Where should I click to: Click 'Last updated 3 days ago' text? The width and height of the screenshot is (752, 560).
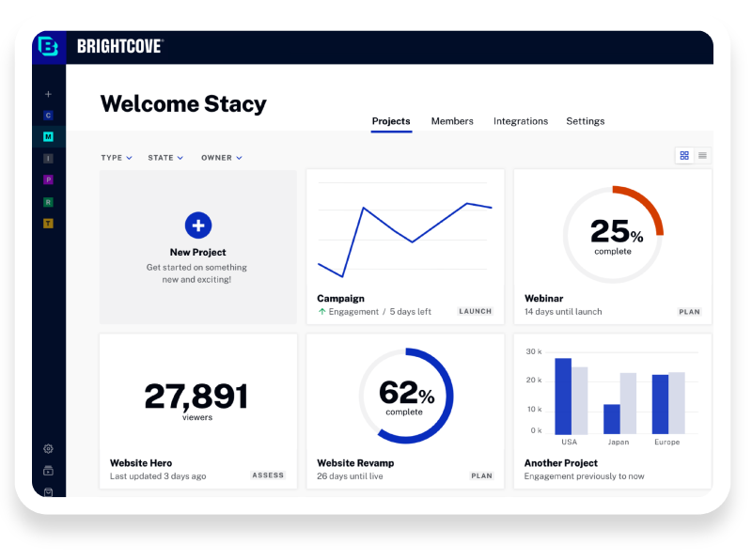click(x=158, y=476)
